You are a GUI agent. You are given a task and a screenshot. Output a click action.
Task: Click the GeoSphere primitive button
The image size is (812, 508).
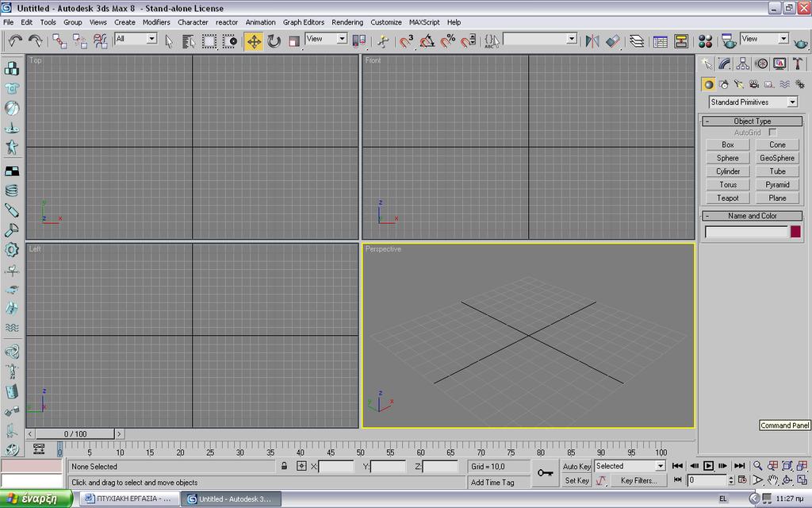point(777,158)
